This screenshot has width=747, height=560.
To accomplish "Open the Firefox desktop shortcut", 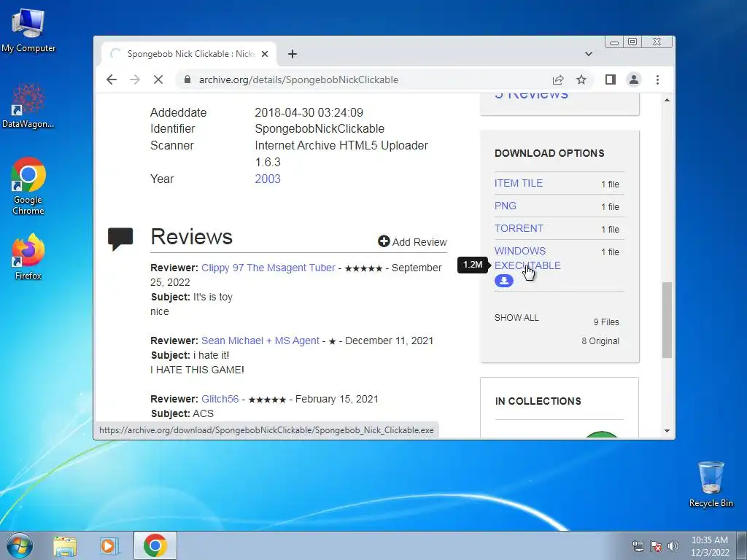I will (x=28, y=257).
